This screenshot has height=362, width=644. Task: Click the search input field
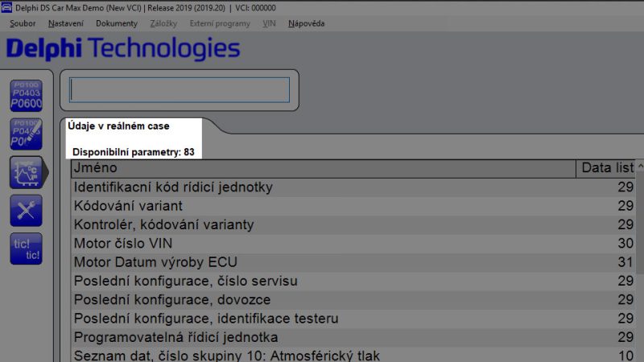[180, 90]
